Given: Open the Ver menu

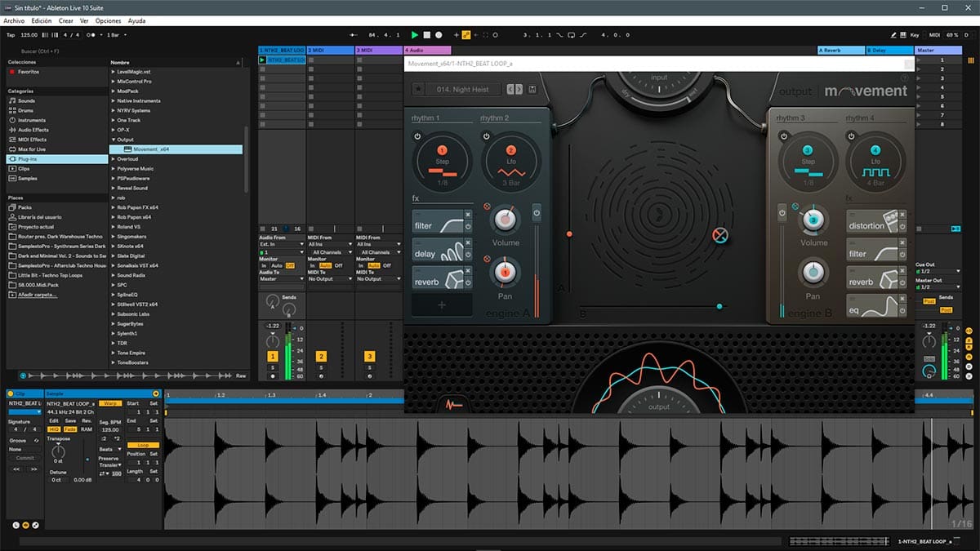Looking at the screenshot, I should point(84,20).
